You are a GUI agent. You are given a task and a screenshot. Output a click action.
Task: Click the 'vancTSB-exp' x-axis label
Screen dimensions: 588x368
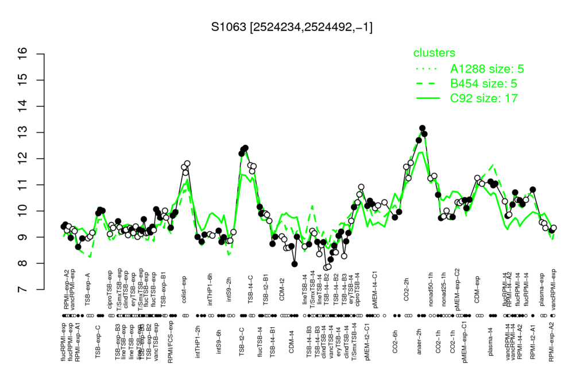tap(156, 342)
